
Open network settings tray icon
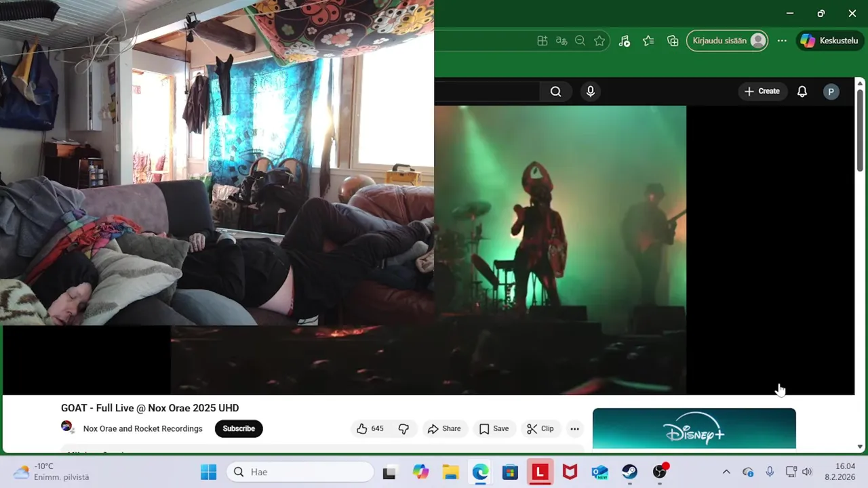pos(791,472)
